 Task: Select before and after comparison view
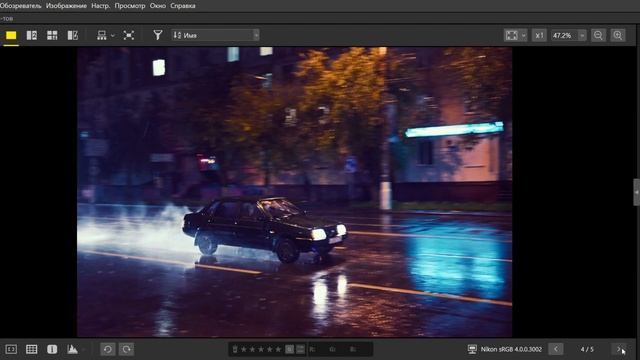tap(73, 36)
